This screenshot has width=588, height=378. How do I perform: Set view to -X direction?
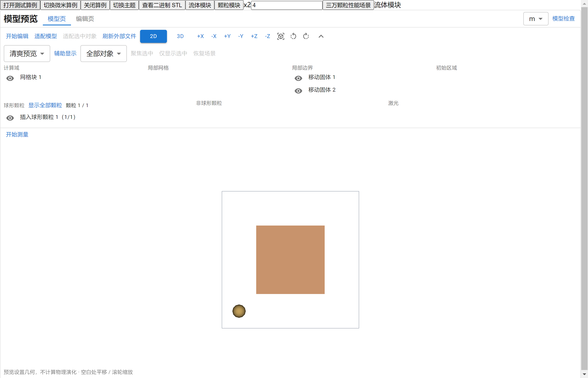click(x=214, y=36)
